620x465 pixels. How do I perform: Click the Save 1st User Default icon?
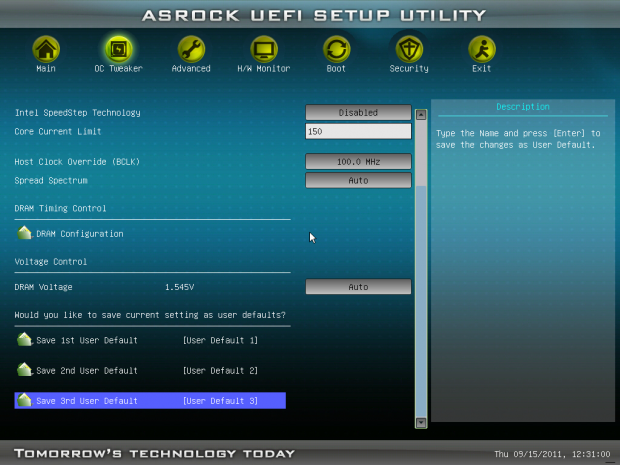[x=24, y=339]
